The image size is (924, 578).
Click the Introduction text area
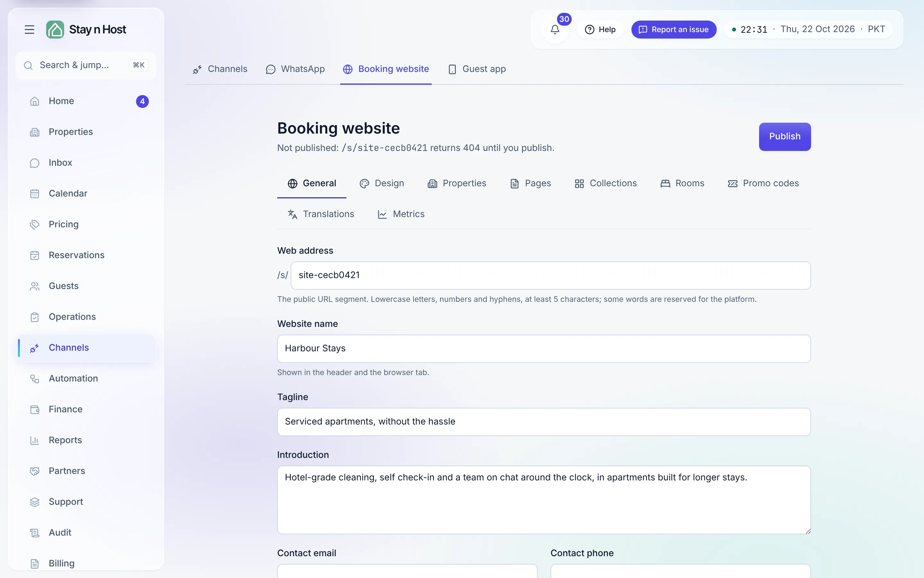tap(544, 500)
